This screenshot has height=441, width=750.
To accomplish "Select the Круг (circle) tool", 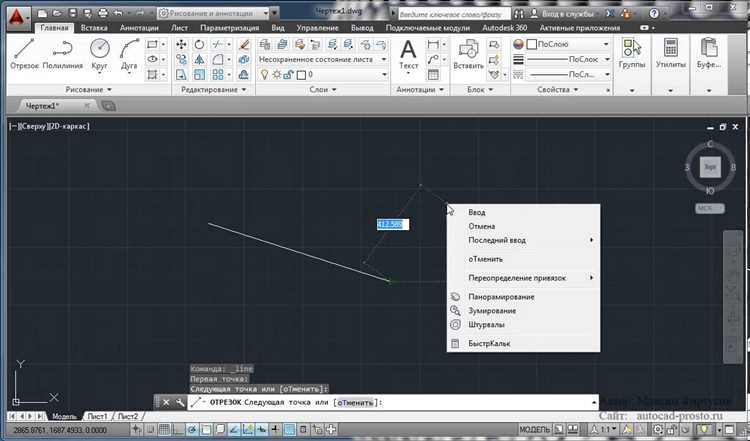I will coord(99,55).
